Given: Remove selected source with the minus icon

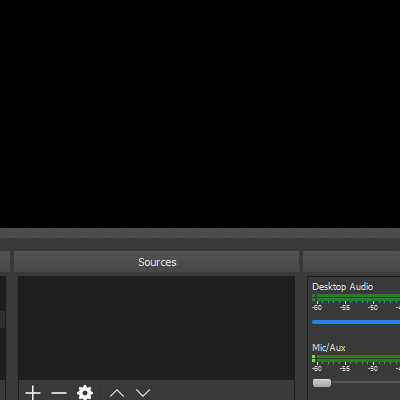Looking at the screenshot, I should 59,393.
